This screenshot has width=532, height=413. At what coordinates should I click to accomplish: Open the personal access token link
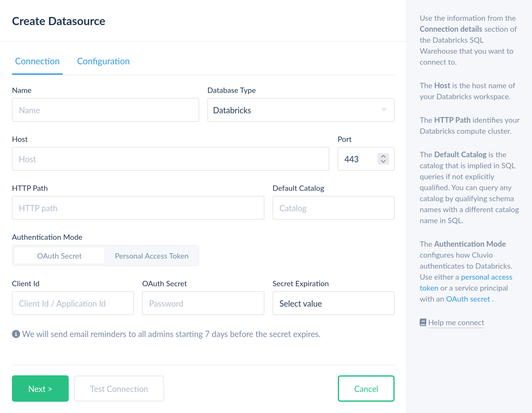click(486, 277)
